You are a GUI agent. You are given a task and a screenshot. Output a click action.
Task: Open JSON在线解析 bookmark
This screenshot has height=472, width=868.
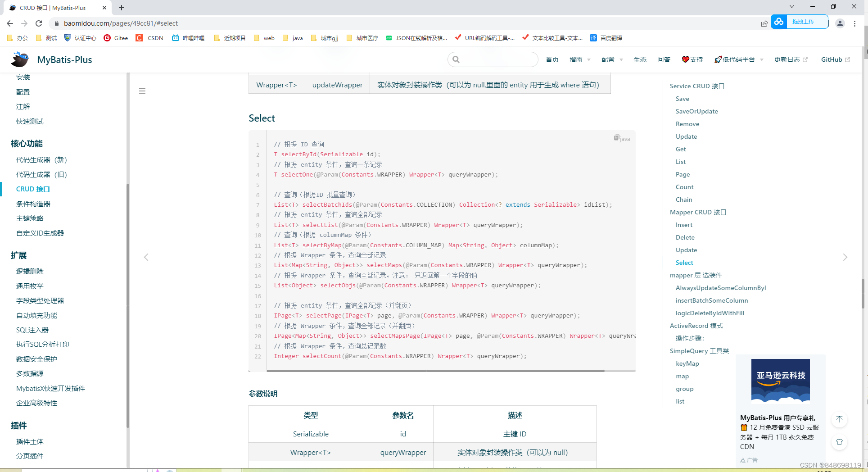click(x=416, y=38)
